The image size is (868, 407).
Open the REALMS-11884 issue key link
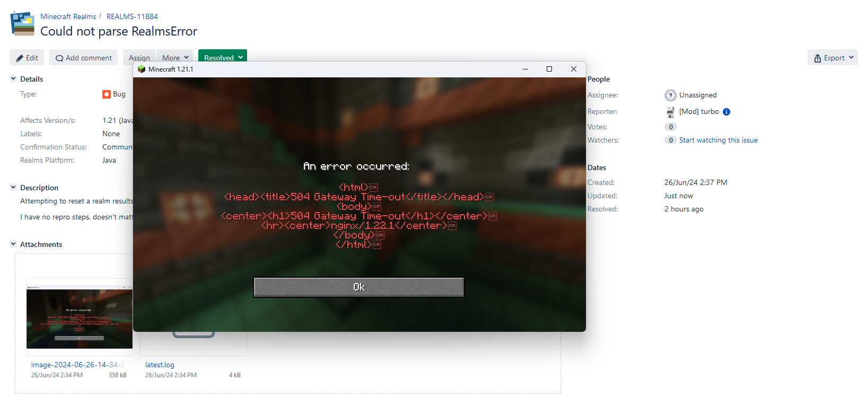(x=132, y=16)
